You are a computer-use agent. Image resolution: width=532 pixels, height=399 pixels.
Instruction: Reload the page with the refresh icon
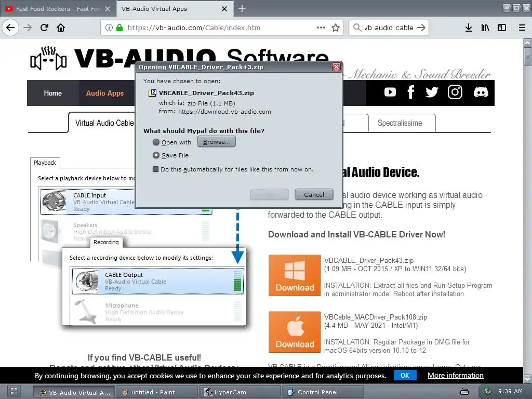coord(44,28)
